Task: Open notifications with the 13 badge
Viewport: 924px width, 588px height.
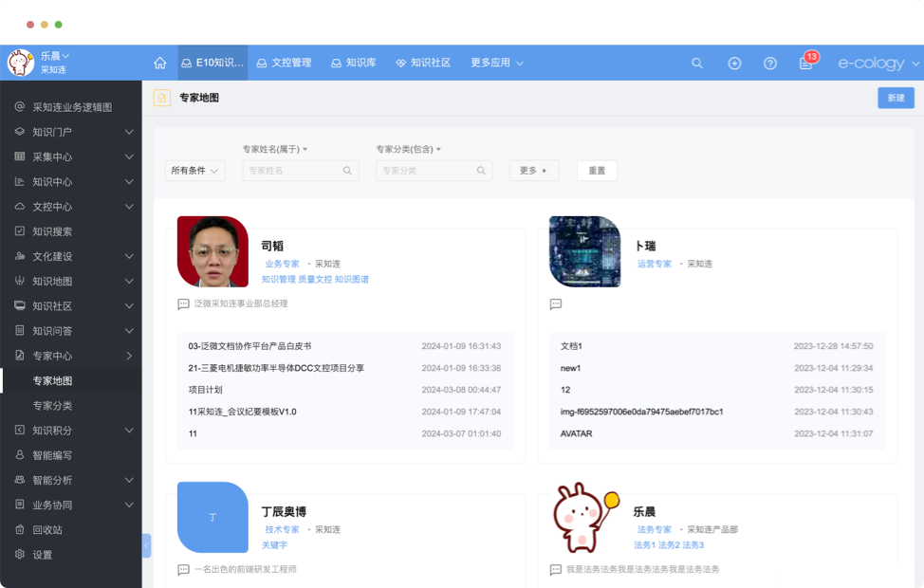Action: click(806, 63)
